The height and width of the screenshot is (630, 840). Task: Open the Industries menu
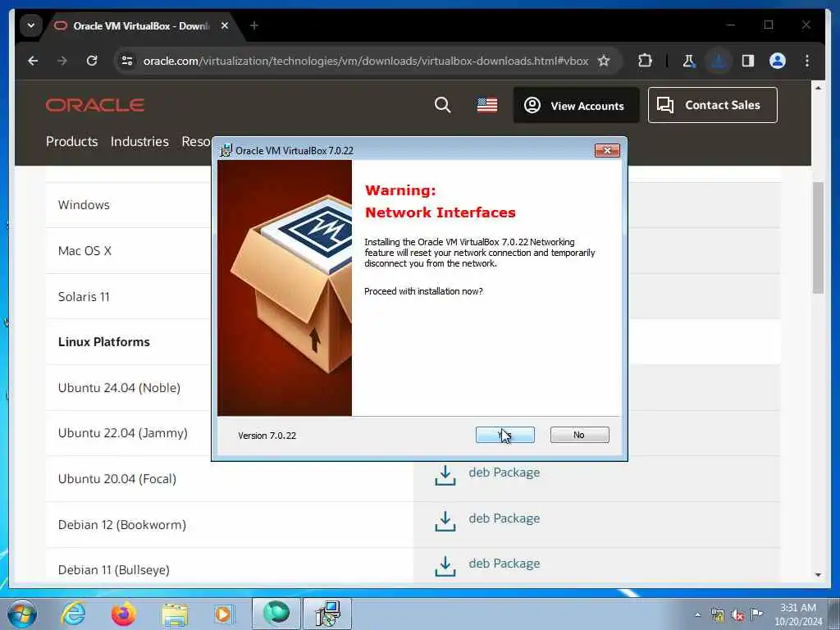(139, 141)
